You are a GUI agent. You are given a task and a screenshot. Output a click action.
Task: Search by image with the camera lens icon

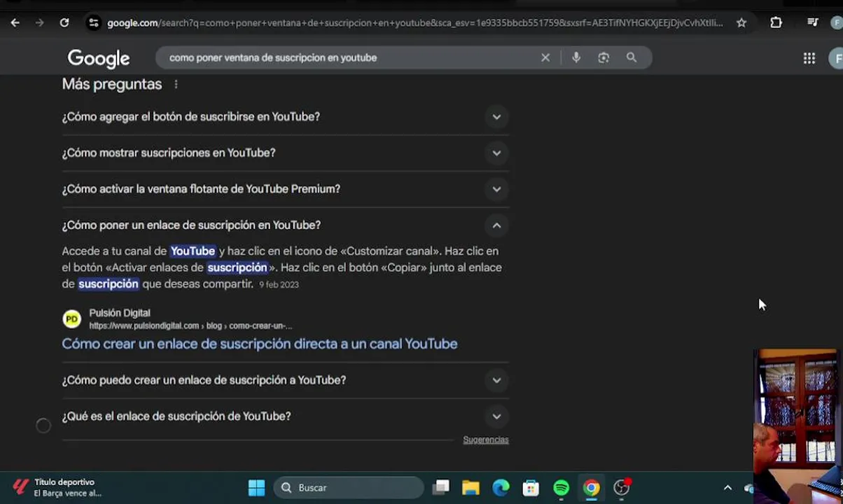[x=604, y=57]
